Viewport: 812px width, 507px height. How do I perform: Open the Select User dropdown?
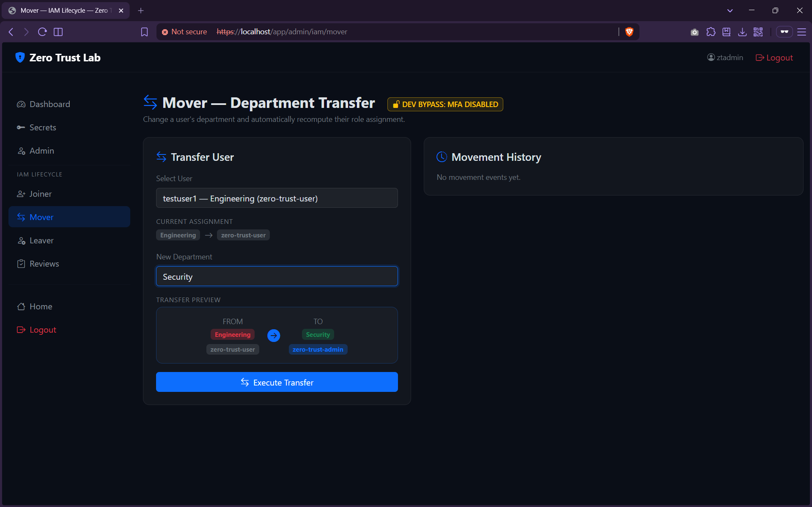click(x=277, y=198)
